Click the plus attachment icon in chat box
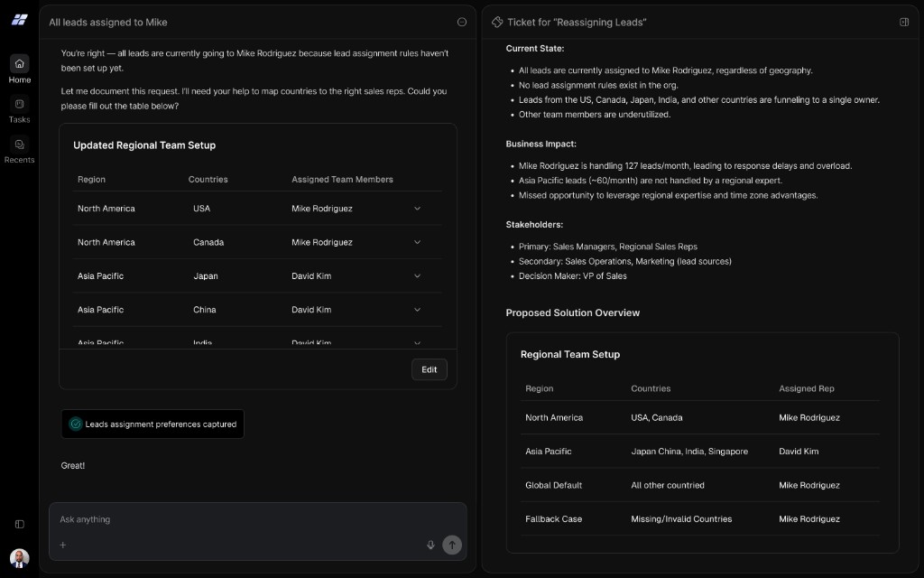 [x=63, y=545]
